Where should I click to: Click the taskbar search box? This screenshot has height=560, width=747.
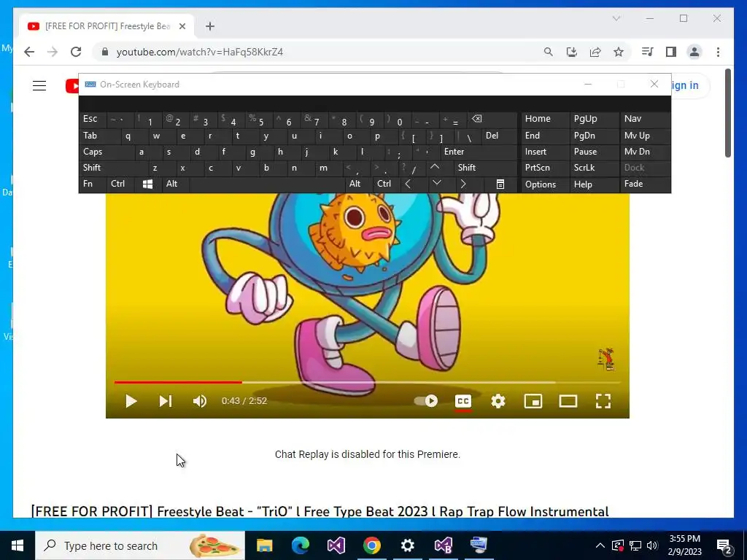coord(140,545)
